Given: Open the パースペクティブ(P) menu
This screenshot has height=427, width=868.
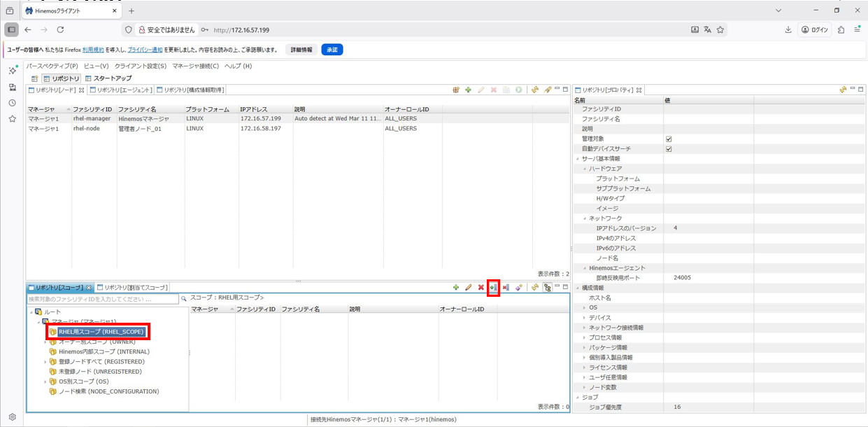Looking at the screenshot, I should 52,66.
